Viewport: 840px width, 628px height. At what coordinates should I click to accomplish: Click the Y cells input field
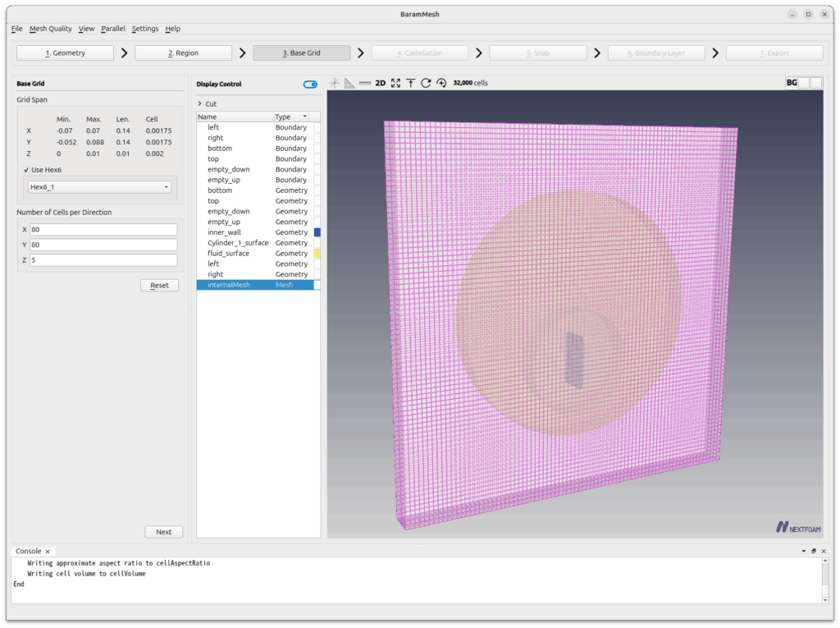coord(103,245)
